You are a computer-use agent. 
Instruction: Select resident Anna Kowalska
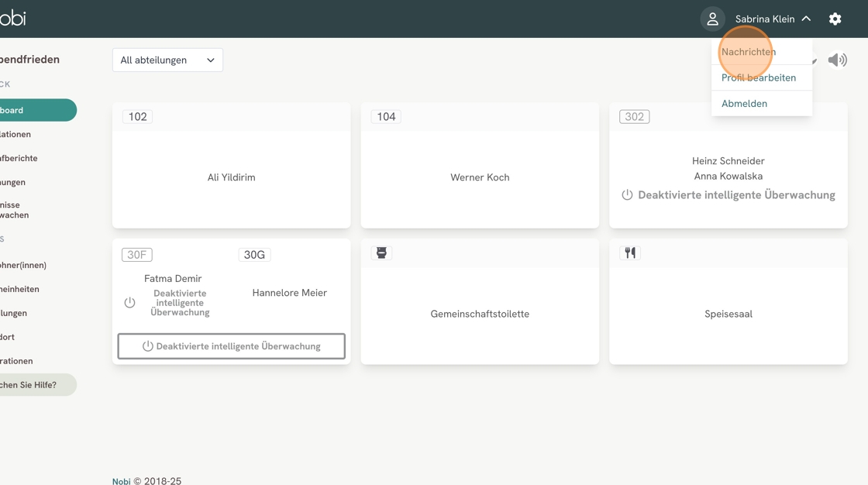[728, 176]
